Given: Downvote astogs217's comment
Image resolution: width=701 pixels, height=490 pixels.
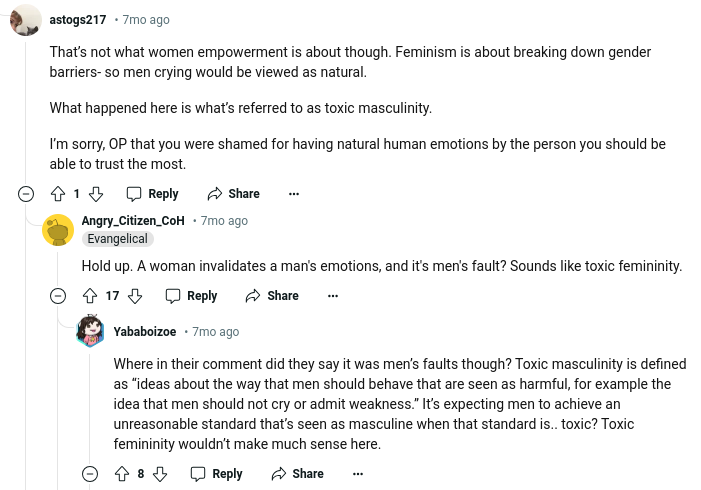Looking at the screenshot, I should pyautogui.click(x=96, y=194).
